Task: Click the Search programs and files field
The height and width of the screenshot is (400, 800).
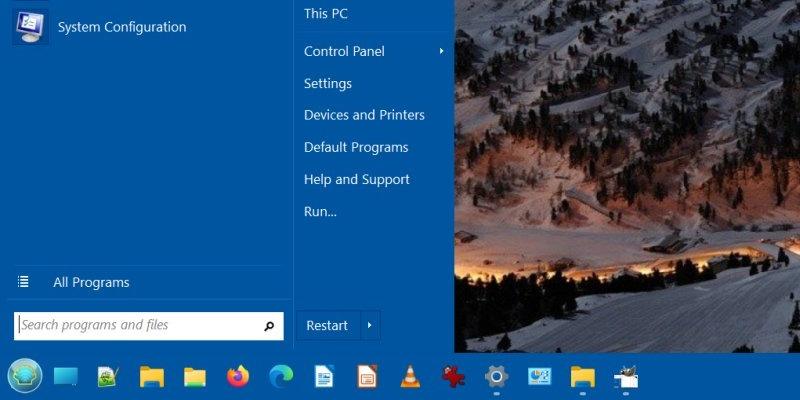Action: click(135, 326)
